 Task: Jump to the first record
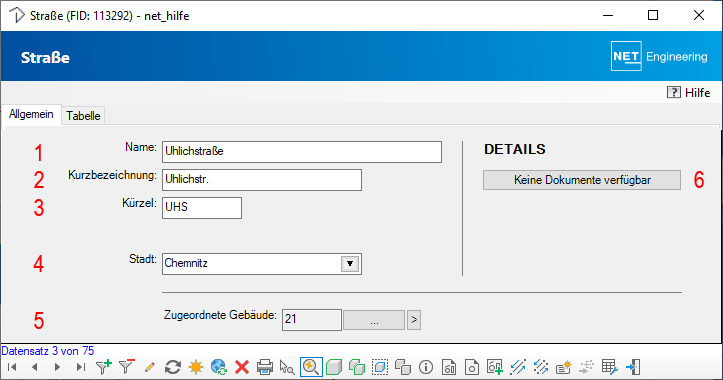tap(12, 367)
